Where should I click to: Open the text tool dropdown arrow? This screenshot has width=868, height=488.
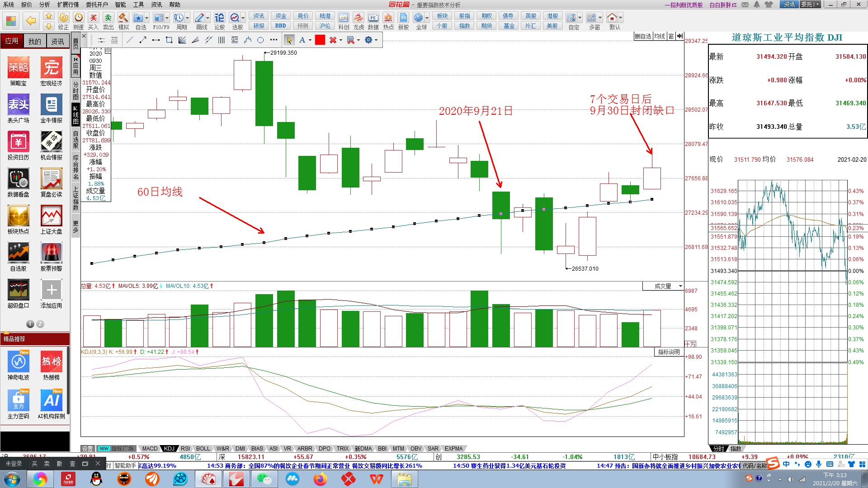(310, 40)
